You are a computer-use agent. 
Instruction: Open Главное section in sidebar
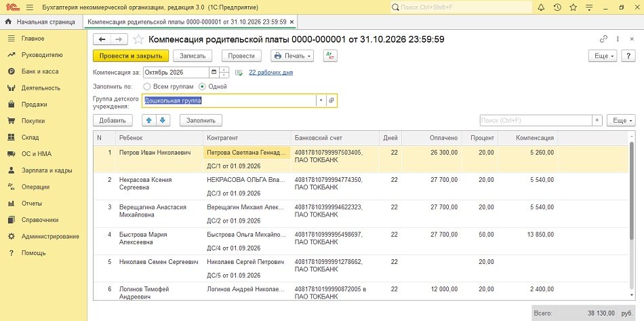click(33, 39)
